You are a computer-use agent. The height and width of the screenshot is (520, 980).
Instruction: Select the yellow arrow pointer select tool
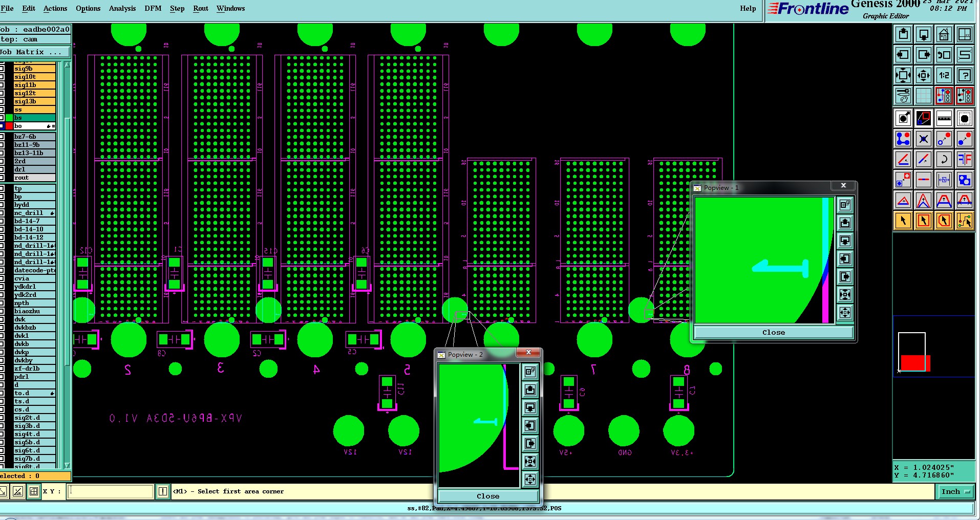[x=903, y=221]
